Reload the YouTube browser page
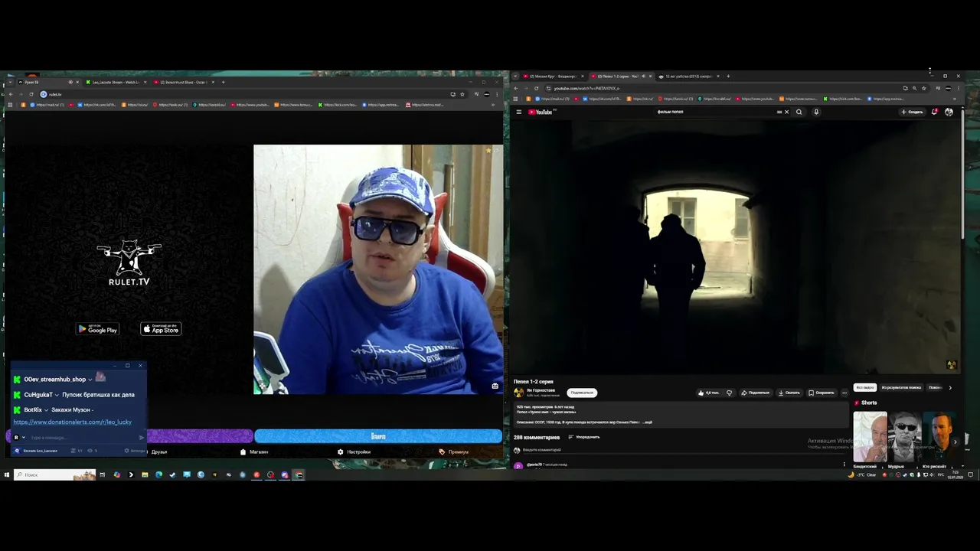 (x=536, y=88)
